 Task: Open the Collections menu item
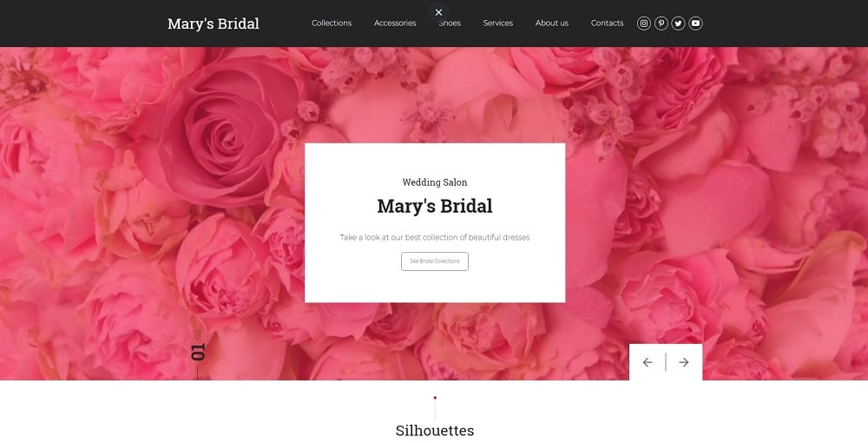(332, 23)
